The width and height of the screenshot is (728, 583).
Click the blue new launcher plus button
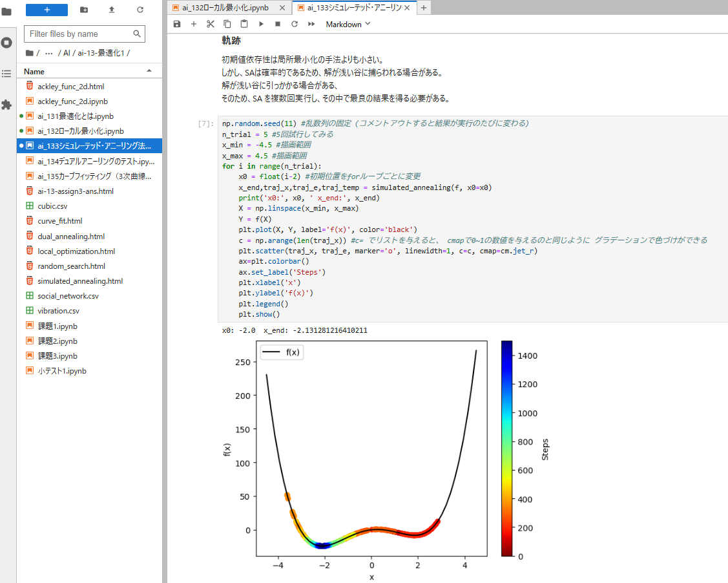click(47, 10)
